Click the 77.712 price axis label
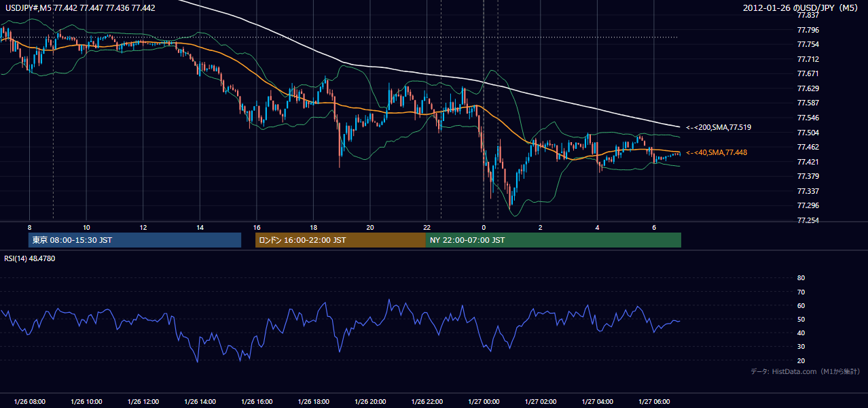Image resolution: width=868 pixels, height=408 pixels. point(808,59)
